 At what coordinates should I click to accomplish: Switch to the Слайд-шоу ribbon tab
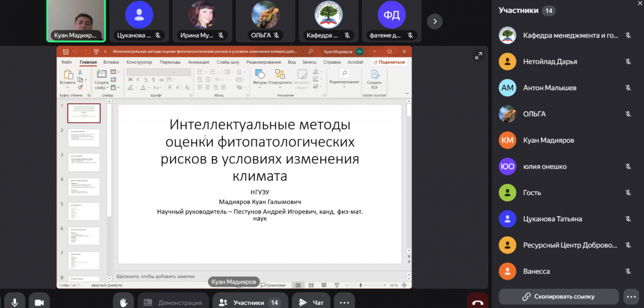click(228, 62)
